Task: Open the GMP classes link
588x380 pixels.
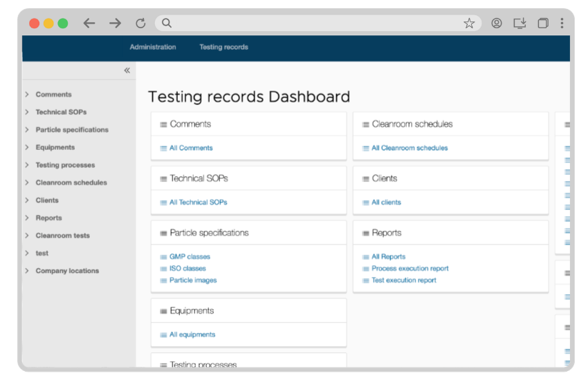Action: click(190, 257)
